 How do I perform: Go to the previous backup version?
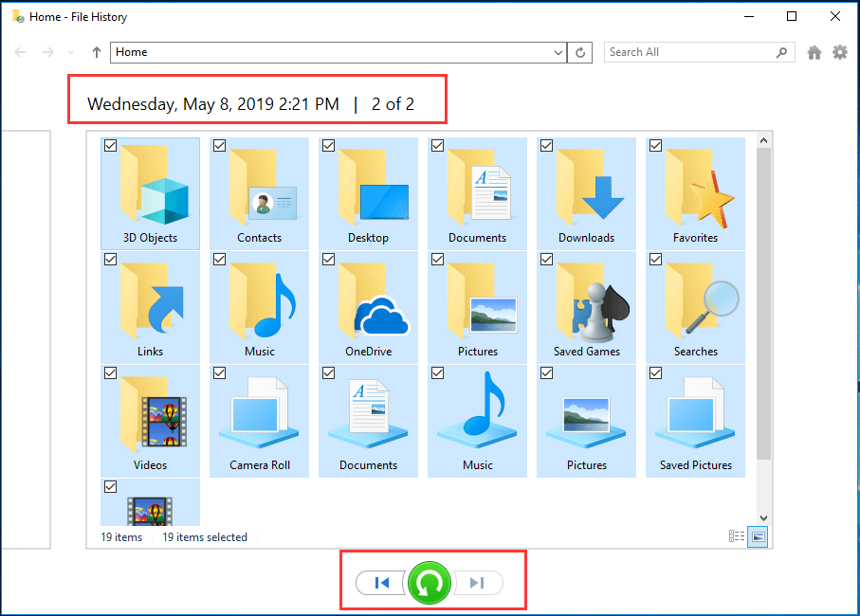tap(381, 583)
